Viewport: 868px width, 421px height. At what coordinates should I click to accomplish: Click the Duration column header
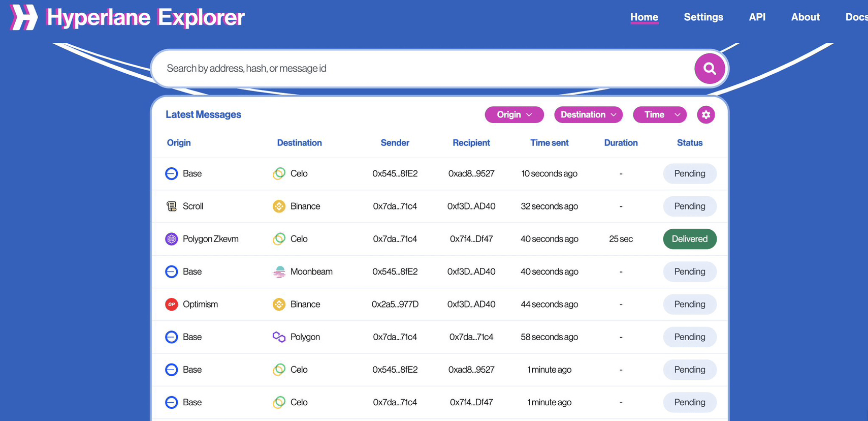(x=621, y=143)
